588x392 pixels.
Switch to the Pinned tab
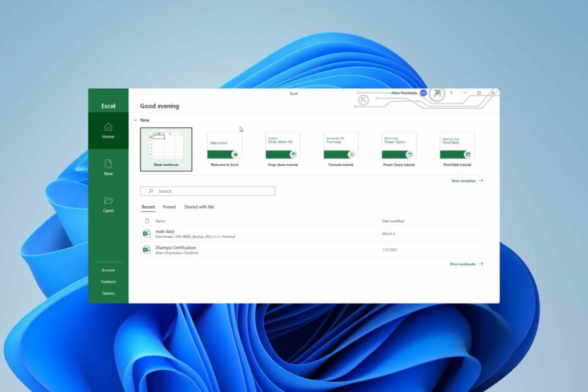pos(169,207)
